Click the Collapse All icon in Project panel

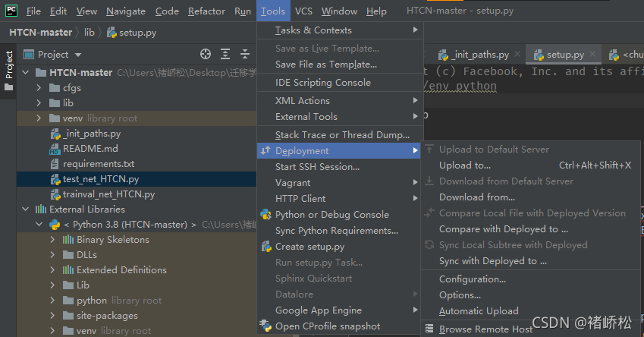click(x=245, y=54)
